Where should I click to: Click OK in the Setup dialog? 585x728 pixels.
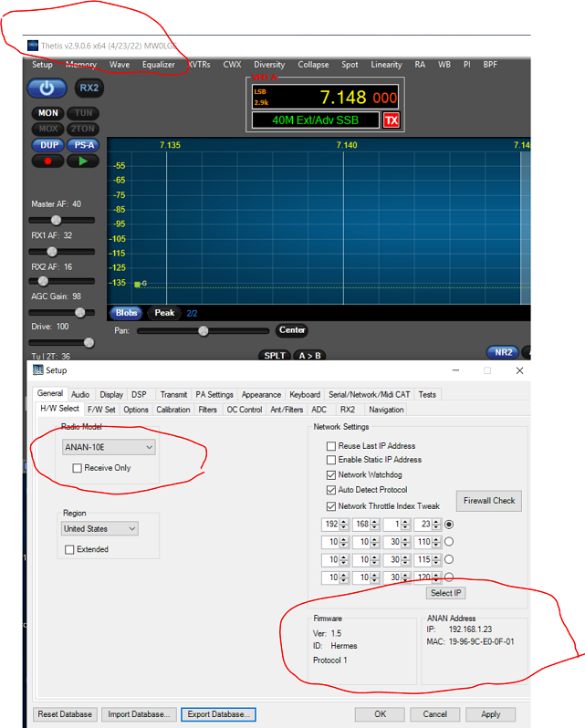tap(380, 714)
